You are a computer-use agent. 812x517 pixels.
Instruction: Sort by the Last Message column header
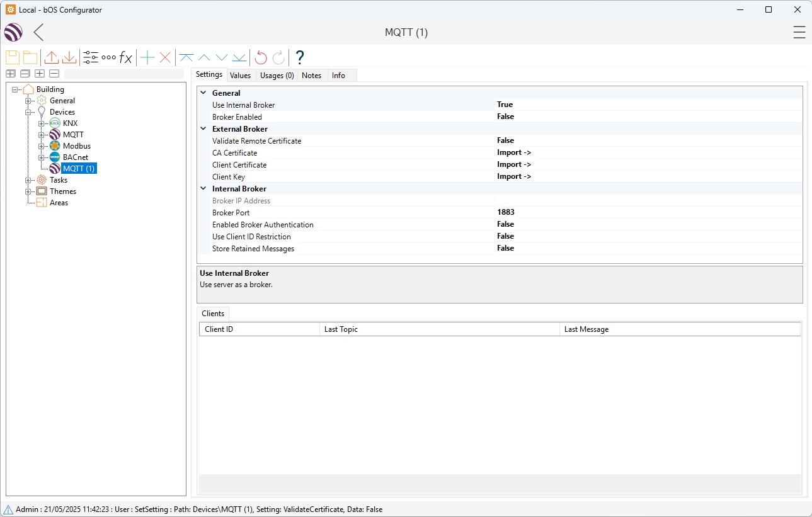[680, 329]
